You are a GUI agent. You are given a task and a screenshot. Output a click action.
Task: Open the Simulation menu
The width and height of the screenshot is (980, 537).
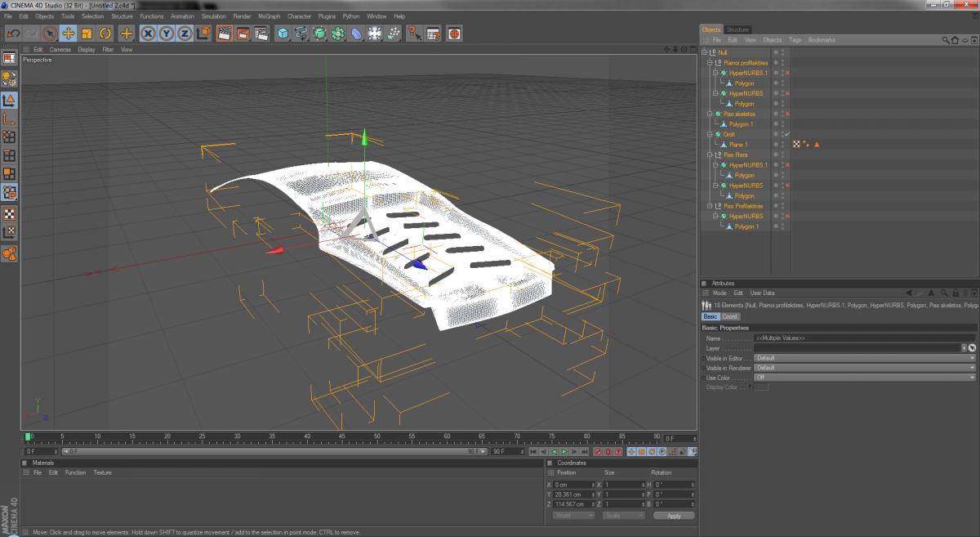pos(213,16)
